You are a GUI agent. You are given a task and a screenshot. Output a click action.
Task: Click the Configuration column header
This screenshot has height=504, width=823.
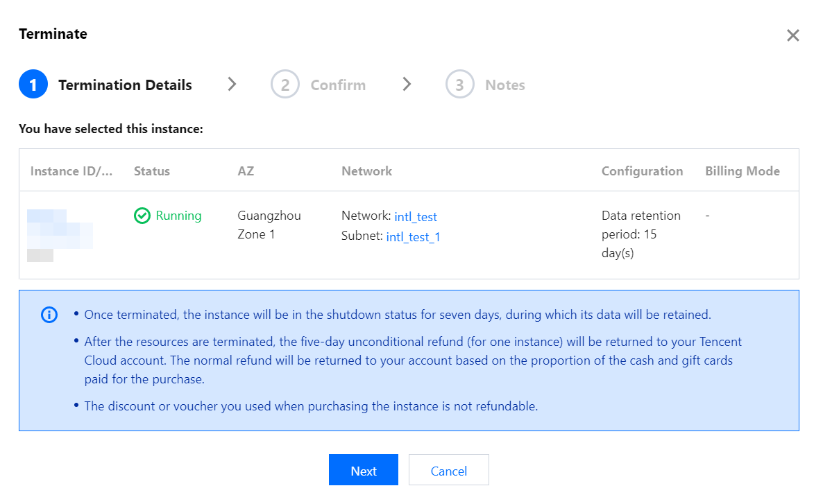coord(642,171)
